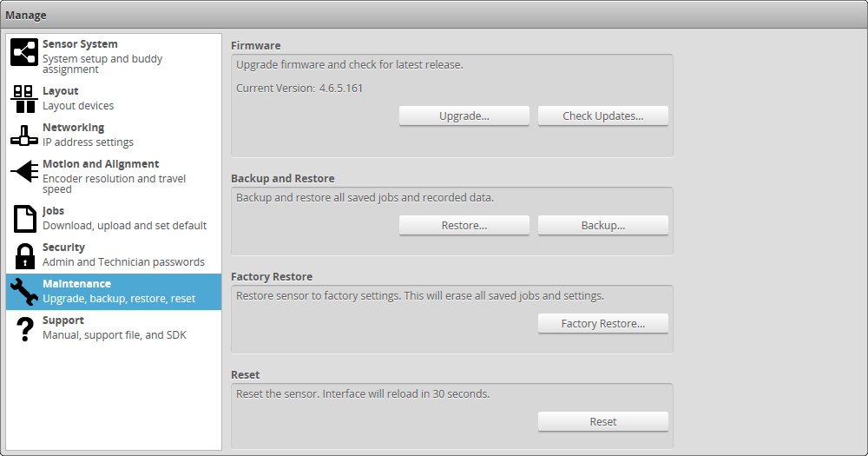Select the Motion and Alignment category
Screen dimensions: 868x456
114,176
